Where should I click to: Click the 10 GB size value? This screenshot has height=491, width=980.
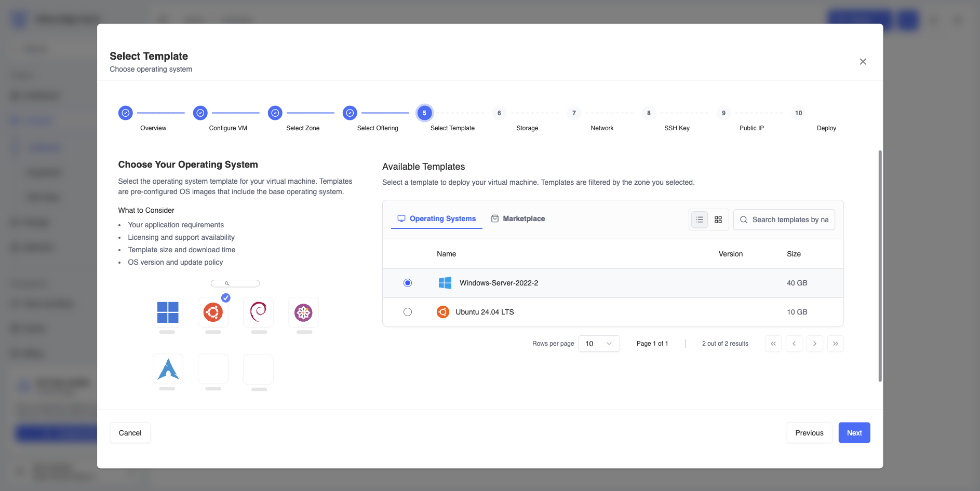(x=797, y=312)
